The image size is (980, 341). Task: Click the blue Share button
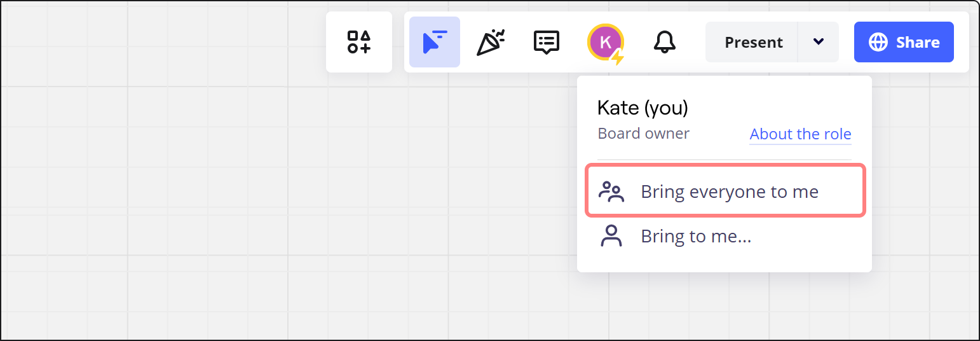coord(904,42)
